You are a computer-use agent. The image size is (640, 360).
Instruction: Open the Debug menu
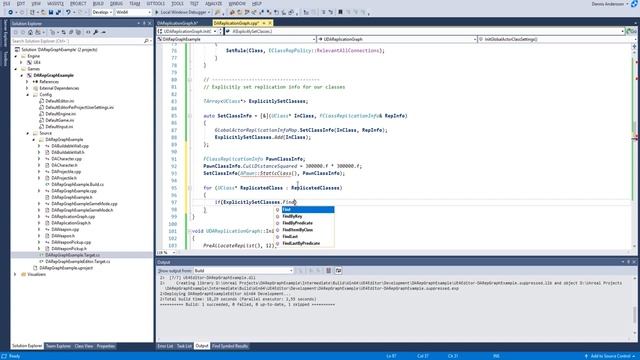(116, 4)
